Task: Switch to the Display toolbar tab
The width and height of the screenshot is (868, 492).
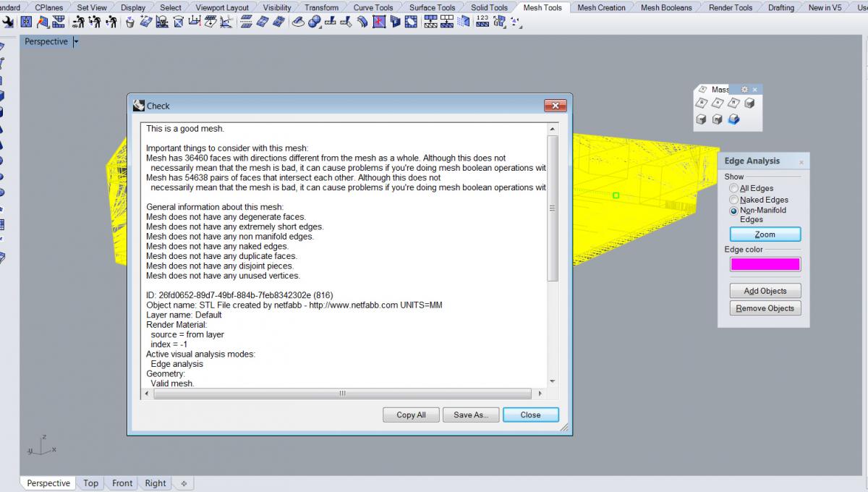Action: [133, 7]
